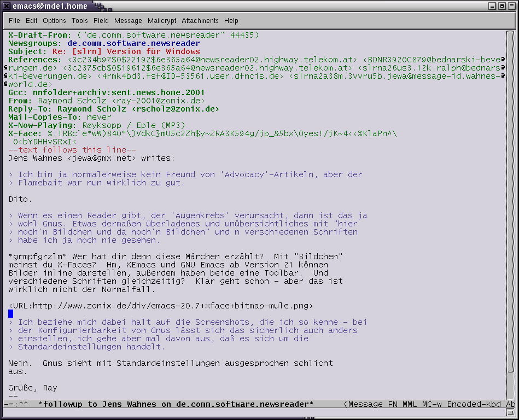Click the From address ray-2001@zonix.de
The image size is (519, 420).
click(158, 101)
